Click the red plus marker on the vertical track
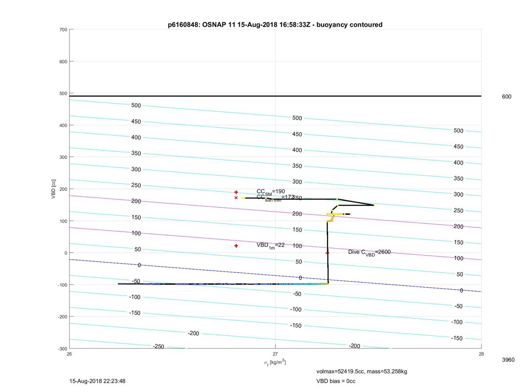Viewport: 532px width, 392px height. 328,253
